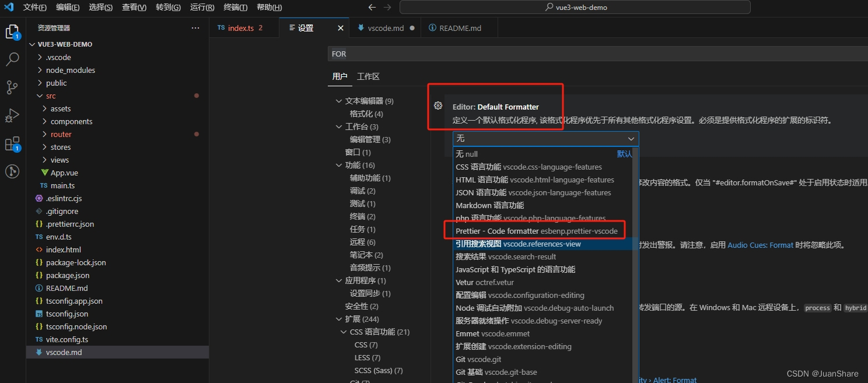Open tsconfig.app.json file
The image size is (868, 383).
74,301
